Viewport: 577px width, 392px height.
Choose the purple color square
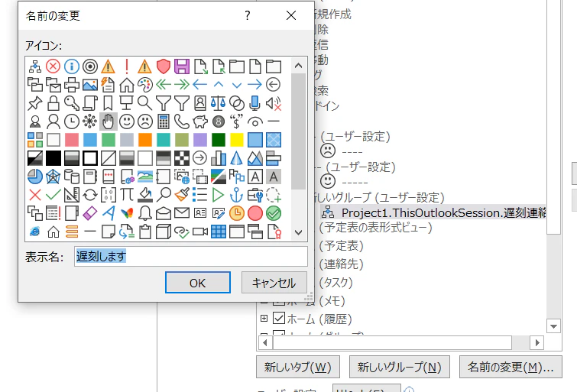point(200,140)
